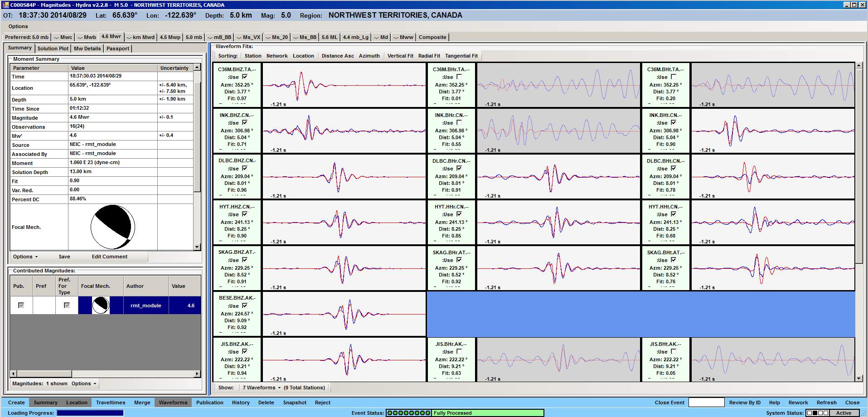Click Contributed Magnitudes scroll left arrow

click(x=13, y=374)
